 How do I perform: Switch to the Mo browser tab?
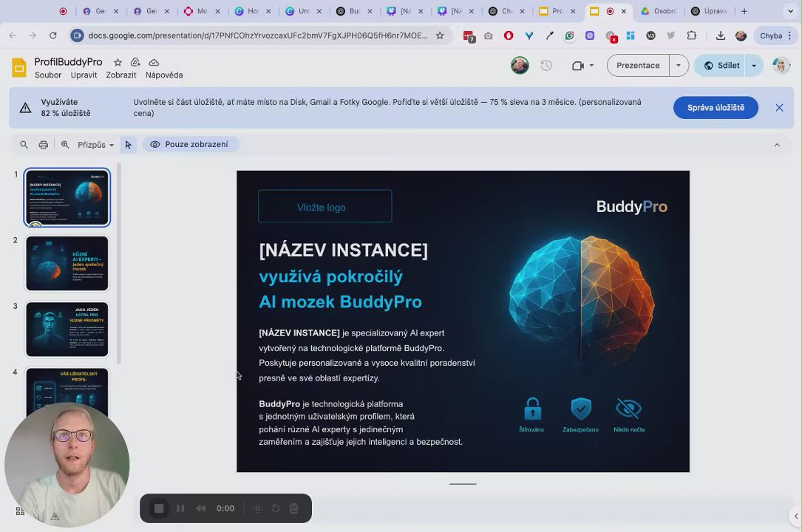[202, 11]
